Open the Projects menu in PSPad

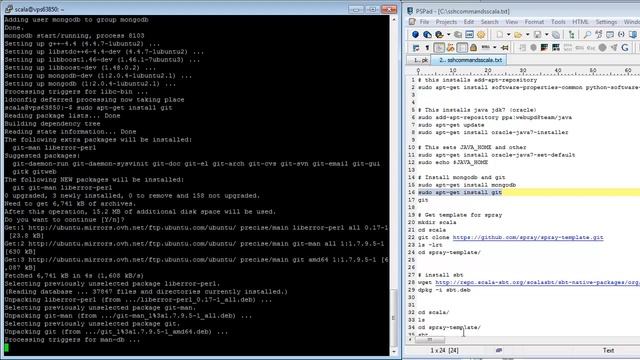point(446,22)
